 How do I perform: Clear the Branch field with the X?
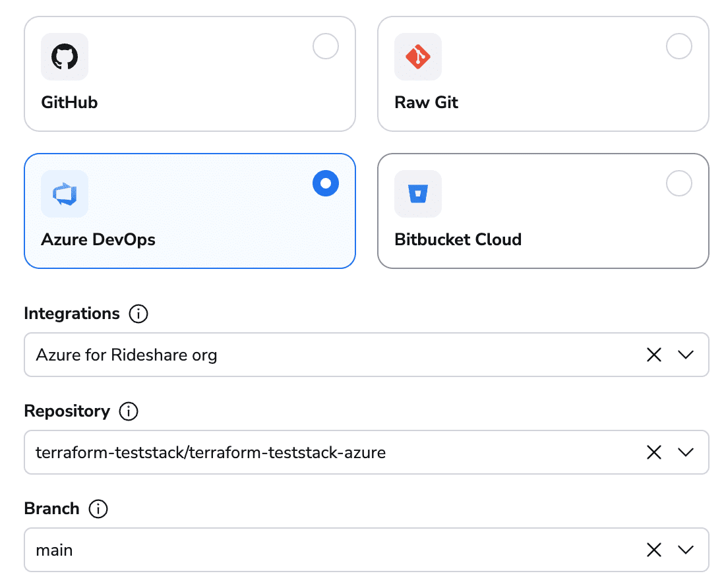653,550
